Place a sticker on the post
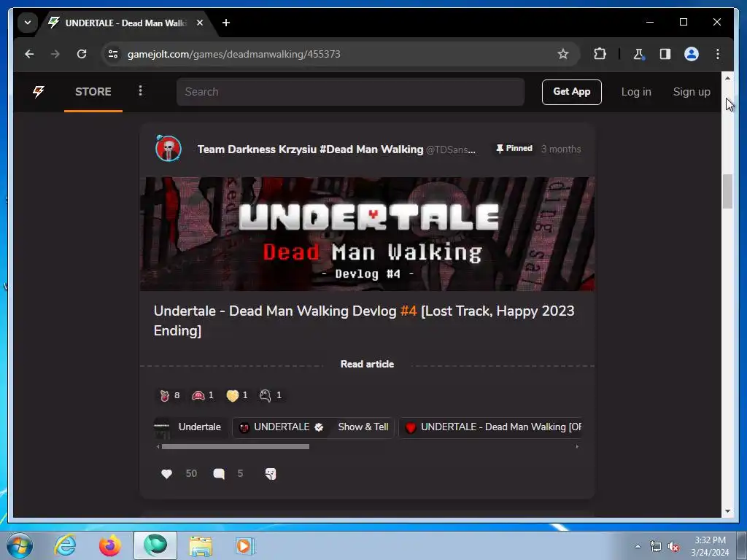The height and width of the screenshot is (560, 747). coord(270,474)
